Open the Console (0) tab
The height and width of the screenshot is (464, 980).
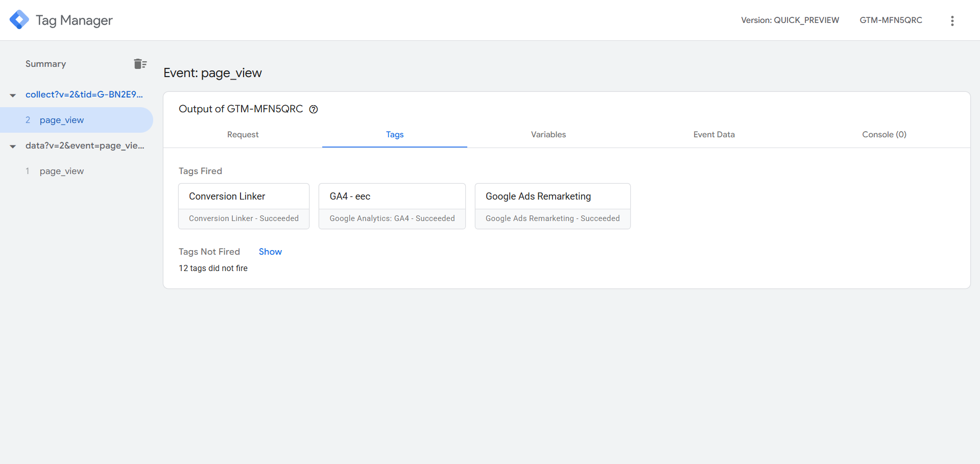coord(883,135)
